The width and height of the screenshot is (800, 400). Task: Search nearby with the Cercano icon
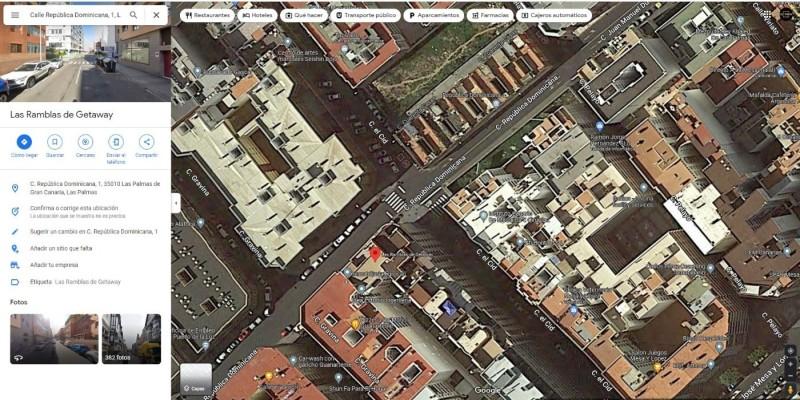[85, 142]
